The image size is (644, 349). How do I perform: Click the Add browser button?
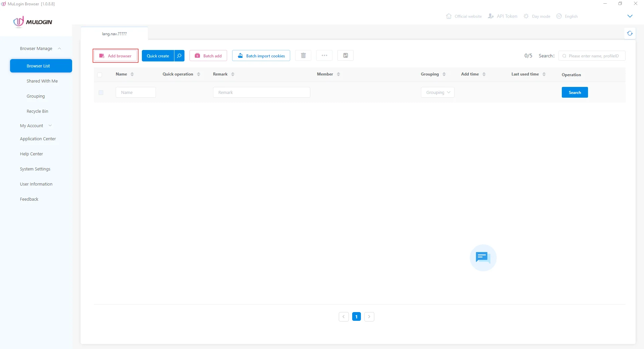coord(115,56)
